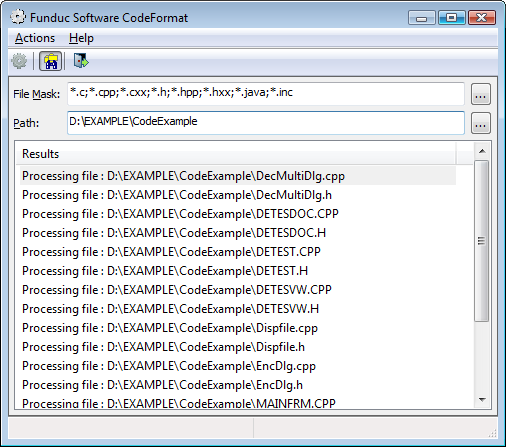Click the browse button beside File Mask
Viewport: 506px width, 447px height.
(x=481, y=94)
